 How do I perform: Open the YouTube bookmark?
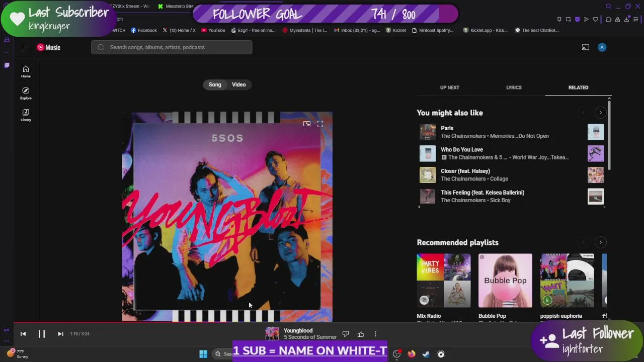pyautogui.click(x=213, y=30)
